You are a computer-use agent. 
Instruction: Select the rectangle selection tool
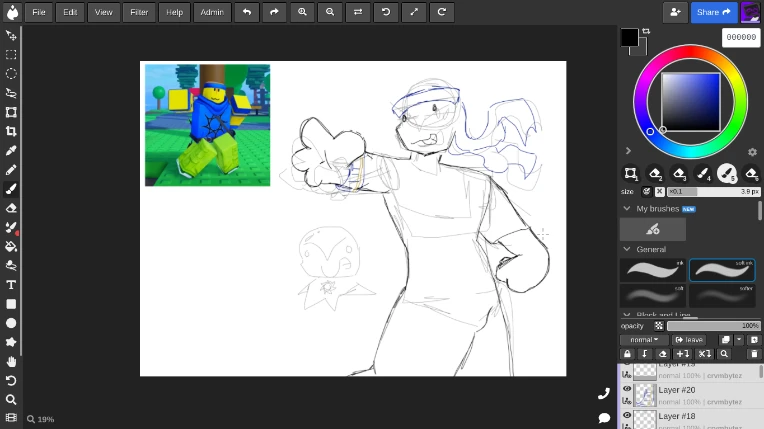(11, 55)
